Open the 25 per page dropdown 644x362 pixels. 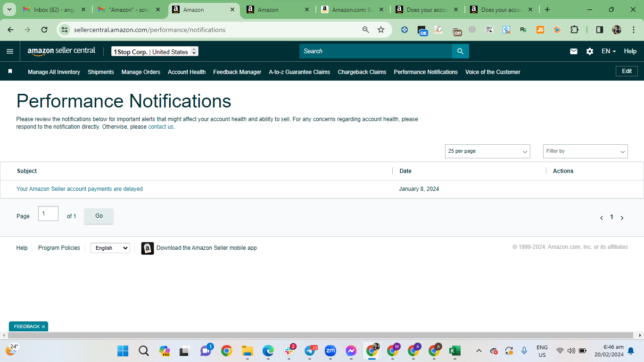(487, 151)
